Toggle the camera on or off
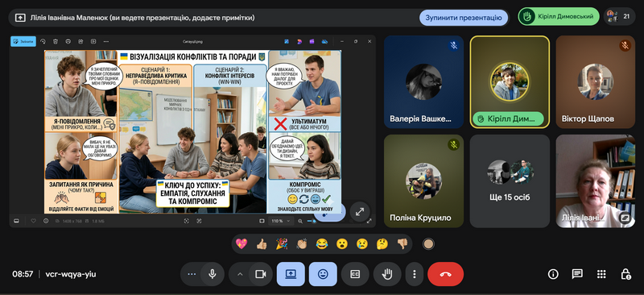Viewport: 644px width, 295px height. (260, 274)
